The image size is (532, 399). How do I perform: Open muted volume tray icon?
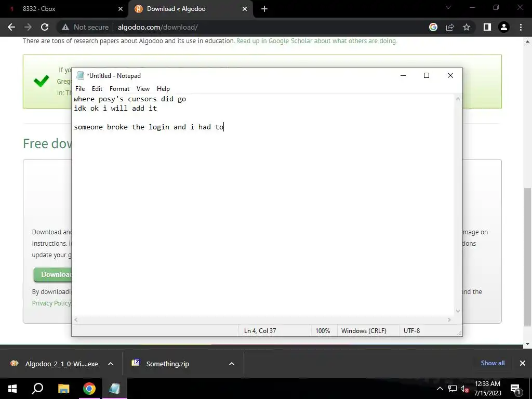(x=464, y=389)
